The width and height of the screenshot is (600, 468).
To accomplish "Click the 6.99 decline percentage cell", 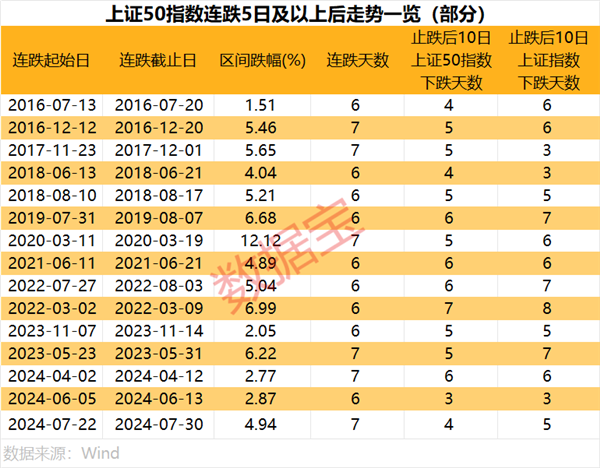I will click(x=262, y=310).
